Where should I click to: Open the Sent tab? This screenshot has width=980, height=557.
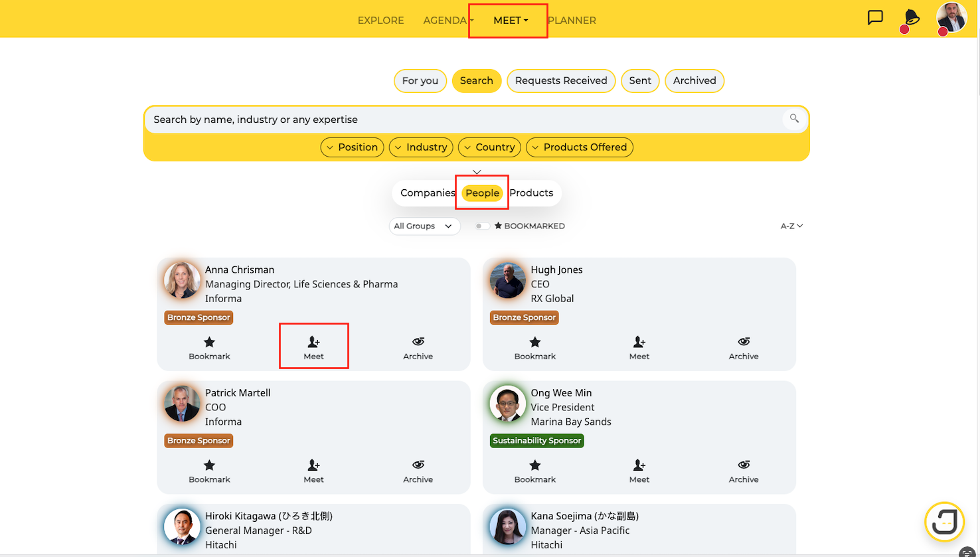pos(640,81)
